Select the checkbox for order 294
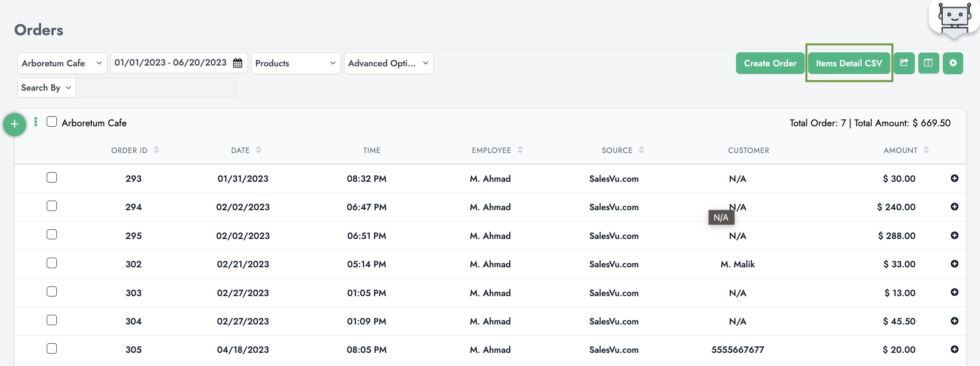Viewport: 980px width, 366px height. [52, 206]
